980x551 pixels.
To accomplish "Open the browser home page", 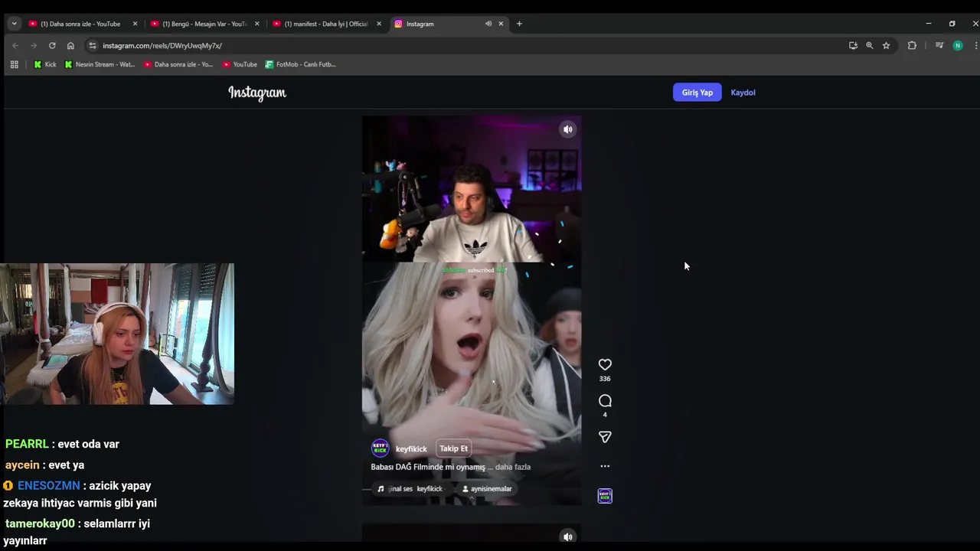I will pos(70,45).
